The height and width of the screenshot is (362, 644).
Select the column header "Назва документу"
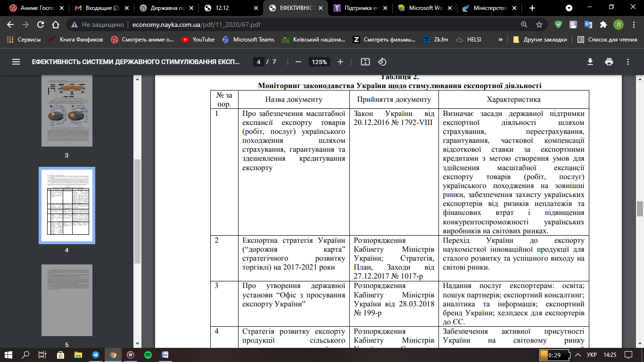294,99
